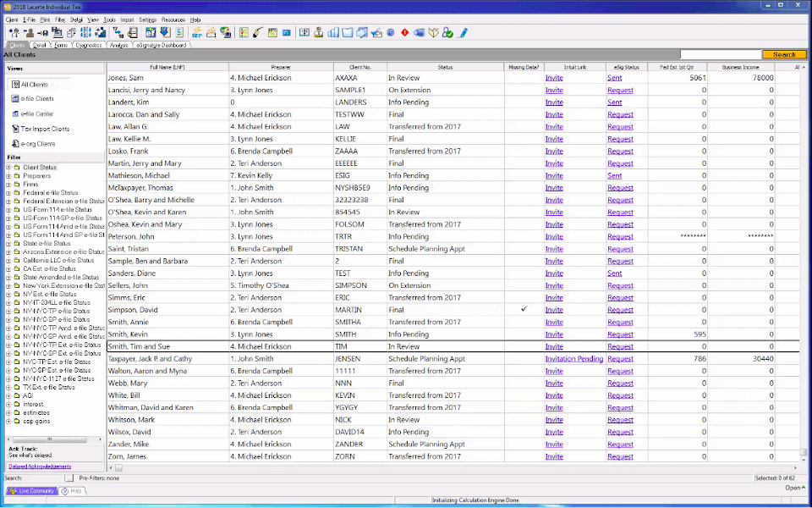Click the globe with person toolbar icon
Image resolution: width=812 pixels, height=508 pixels.
click(225, 33)
